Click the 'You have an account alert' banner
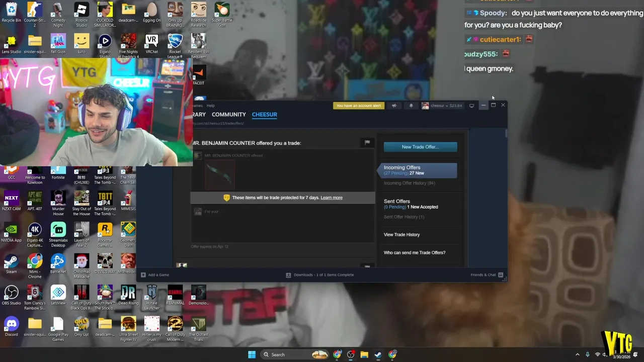644x362 pixels. (x=359, y=106)
